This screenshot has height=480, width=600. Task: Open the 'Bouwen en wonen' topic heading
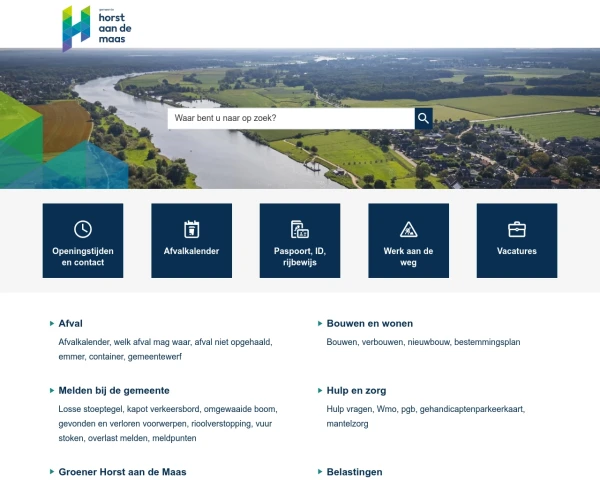click(370, 323)
